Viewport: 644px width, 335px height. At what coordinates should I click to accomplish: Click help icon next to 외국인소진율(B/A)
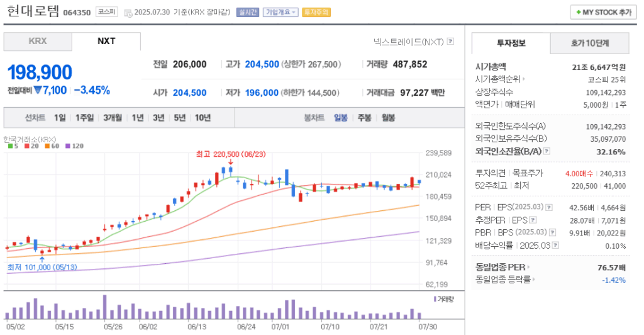tap(547, 151)
